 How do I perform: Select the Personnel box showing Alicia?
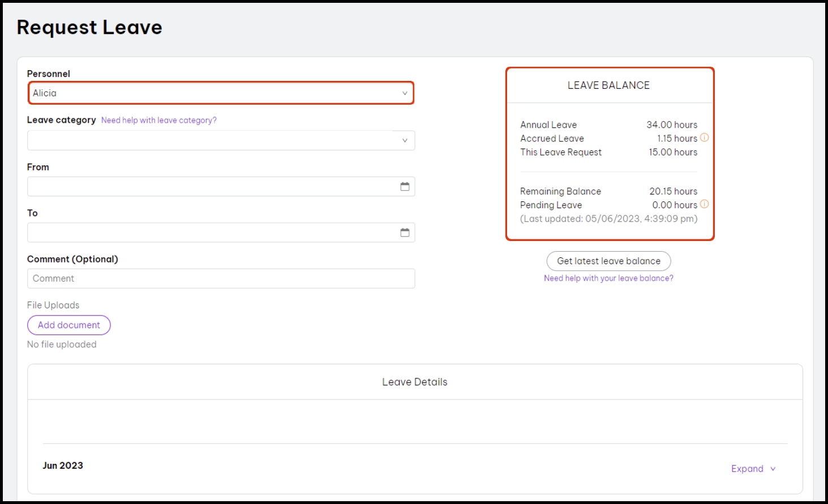(215, 93)
